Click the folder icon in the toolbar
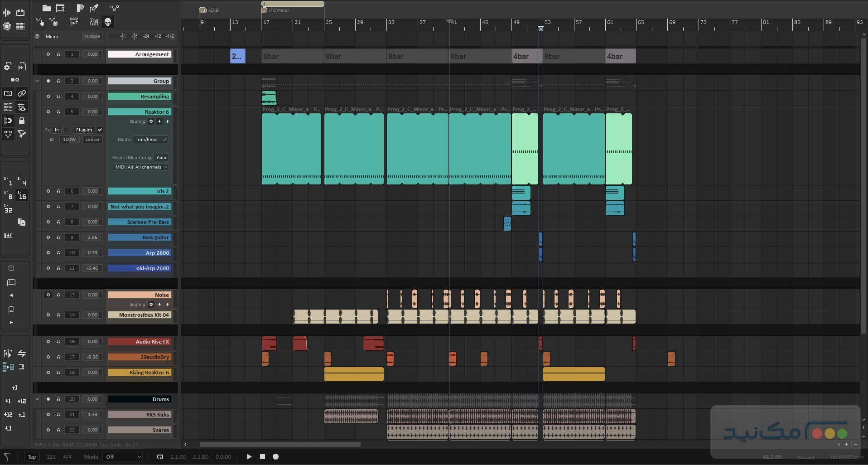Screen dimensions: 868x465 (x=46, y=8)
